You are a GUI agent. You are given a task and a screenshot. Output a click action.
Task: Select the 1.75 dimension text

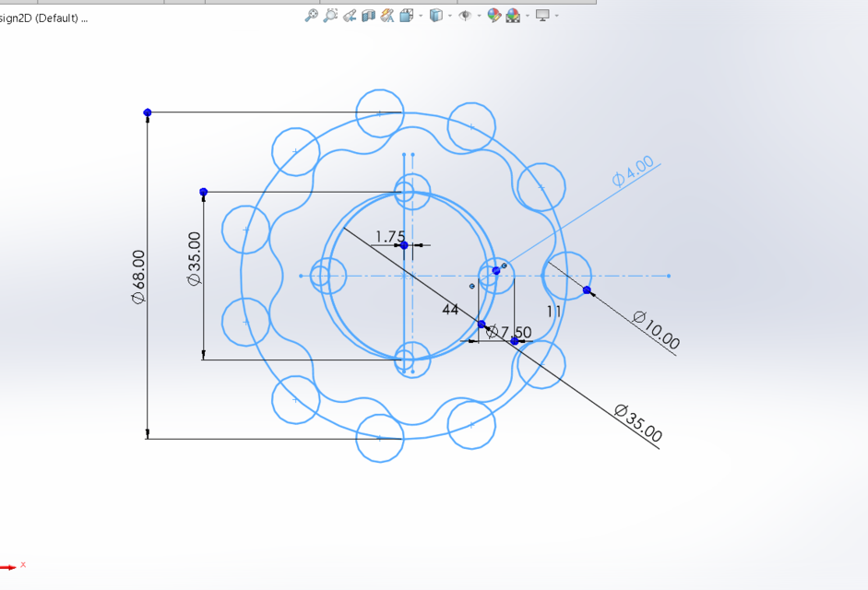391,235
